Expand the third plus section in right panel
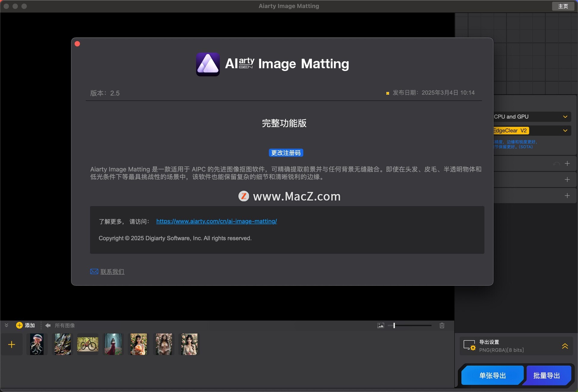 point(567,196)
